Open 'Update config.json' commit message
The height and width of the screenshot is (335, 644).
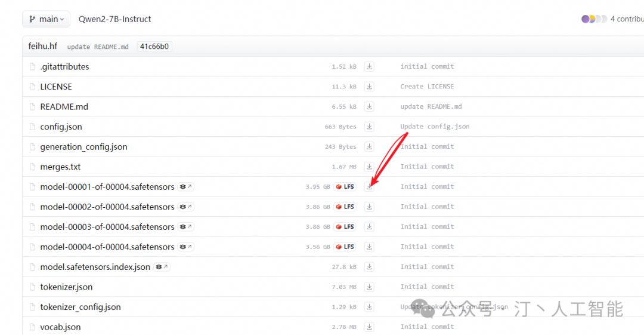(435, 127)
